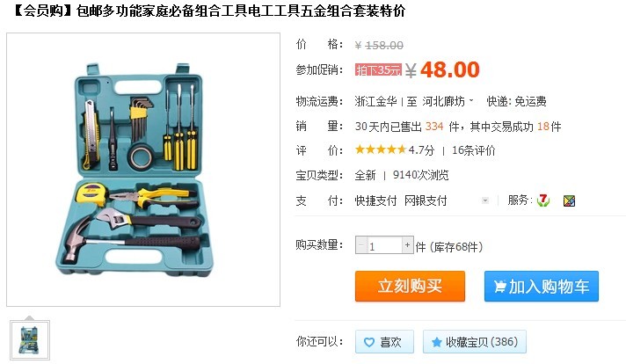Increase quantity with the plus stepper
This screenshot has width=626, height=364.
point(407,244)
